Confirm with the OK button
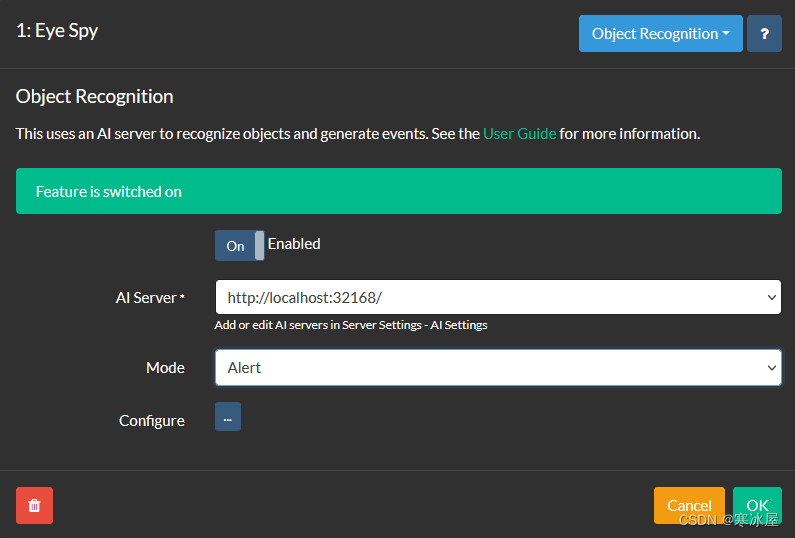Viewport: 795px width, 538px height. (x=757, y=505)
